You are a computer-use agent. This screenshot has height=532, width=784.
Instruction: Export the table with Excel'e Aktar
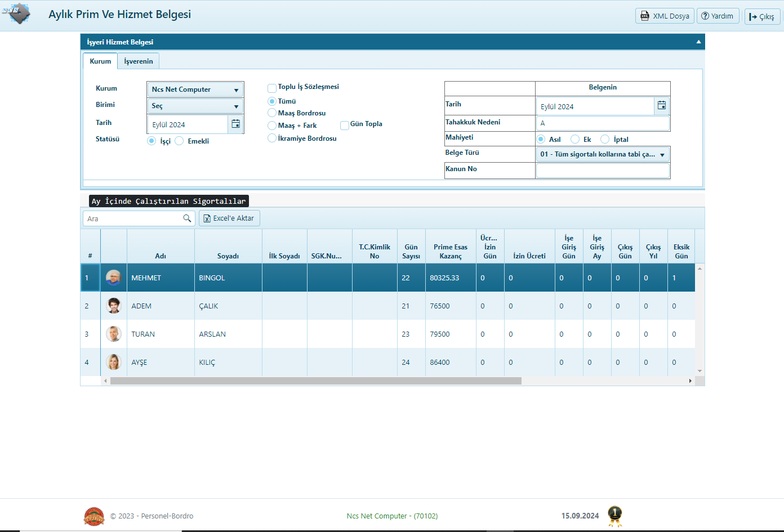229,218
